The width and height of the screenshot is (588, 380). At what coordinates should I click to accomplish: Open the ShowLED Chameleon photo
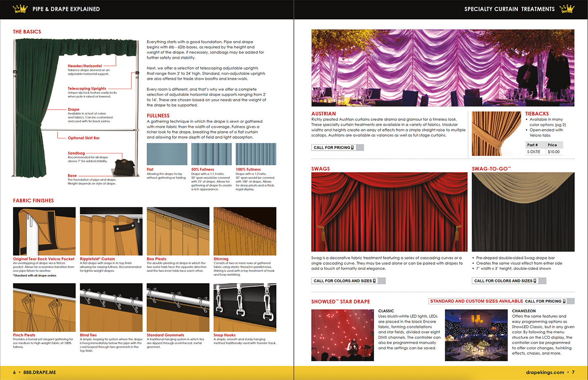[476, 335]
